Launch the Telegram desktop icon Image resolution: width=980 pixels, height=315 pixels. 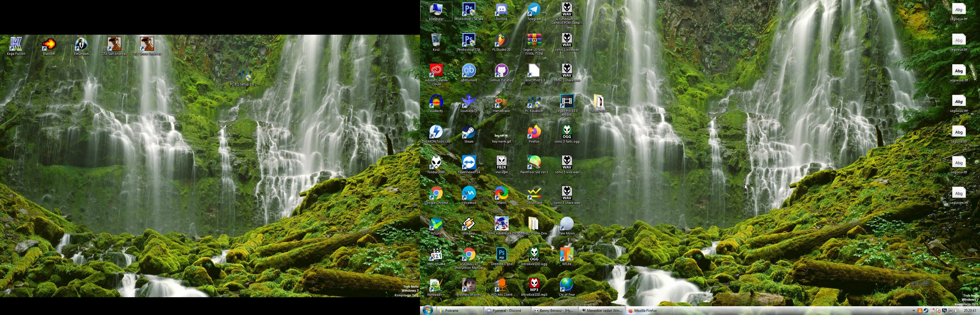point(534,11)
